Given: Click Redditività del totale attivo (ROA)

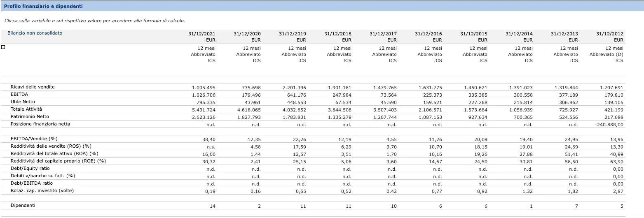Looking at the screenshot, I should coord(54,154).
